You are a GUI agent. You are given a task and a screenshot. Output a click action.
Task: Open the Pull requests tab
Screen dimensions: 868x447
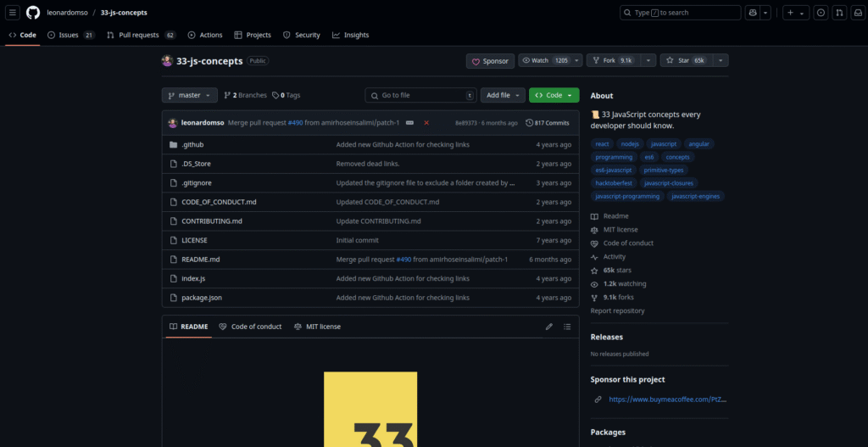click(x=142, y=35)
